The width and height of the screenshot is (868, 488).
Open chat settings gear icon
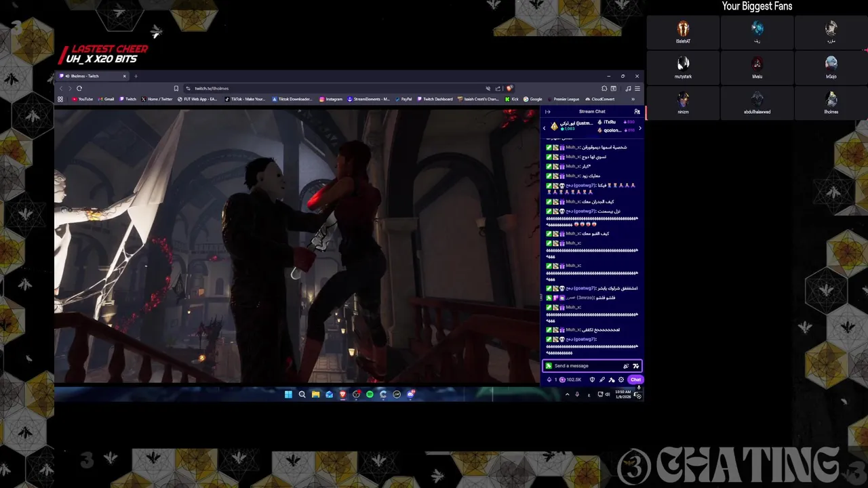tap(621, 380)
